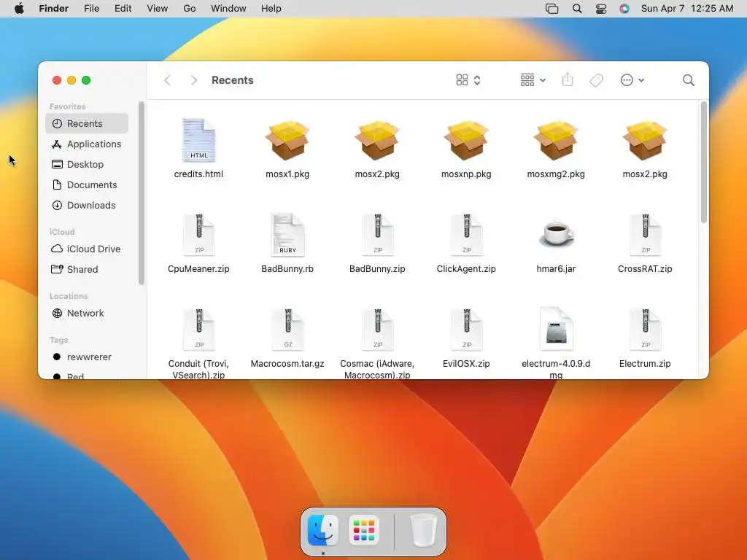Open the Edit menu
The image size is (747, 560).
[123, 9]
